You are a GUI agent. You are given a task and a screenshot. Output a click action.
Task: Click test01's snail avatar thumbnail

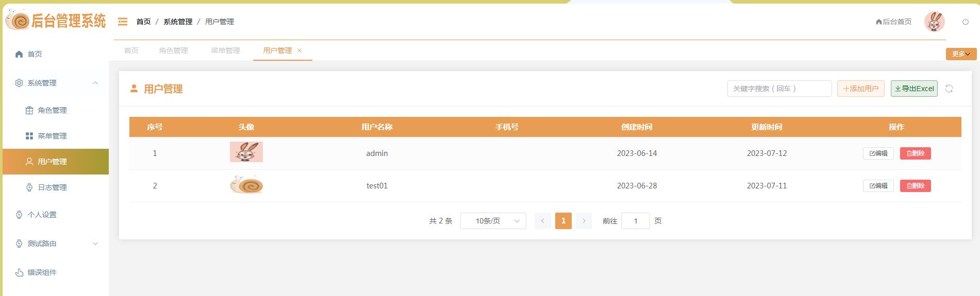click(246, 185)
